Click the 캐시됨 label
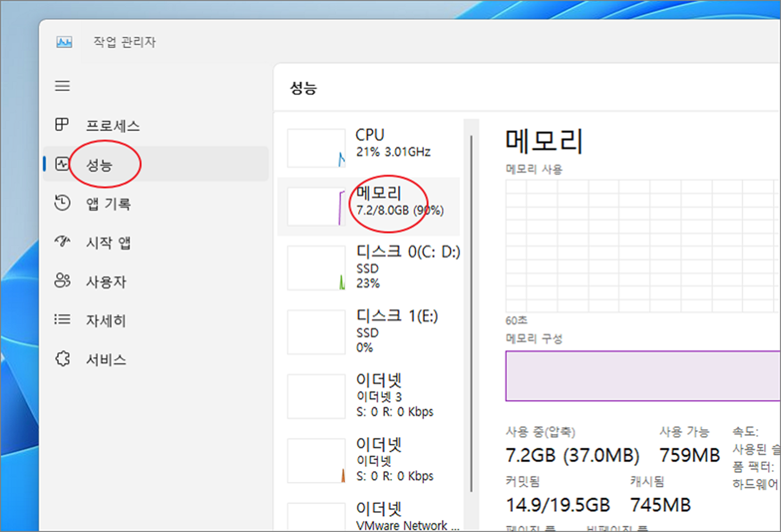 pyautogui.click(x=647, y=481)
